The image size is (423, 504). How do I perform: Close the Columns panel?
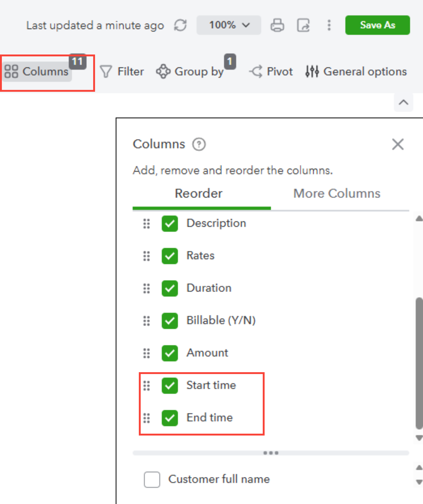click(x=398, y=144)
